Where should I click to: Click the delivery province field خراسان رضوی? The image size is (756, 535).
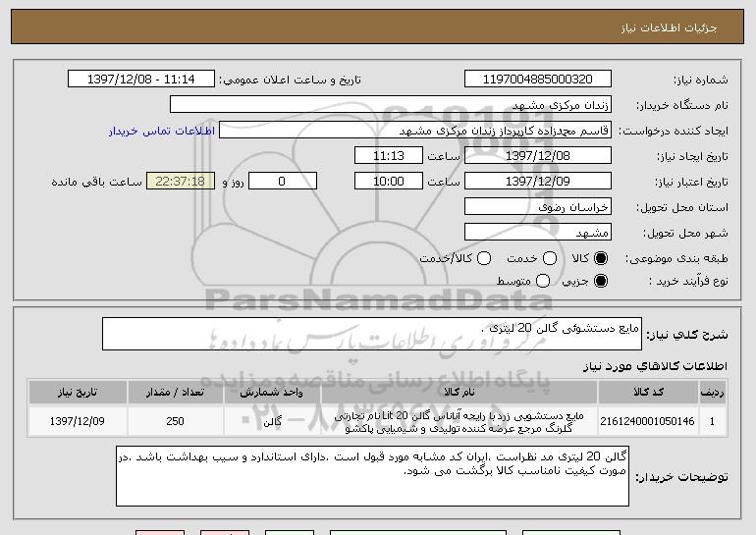pos(538,207)
